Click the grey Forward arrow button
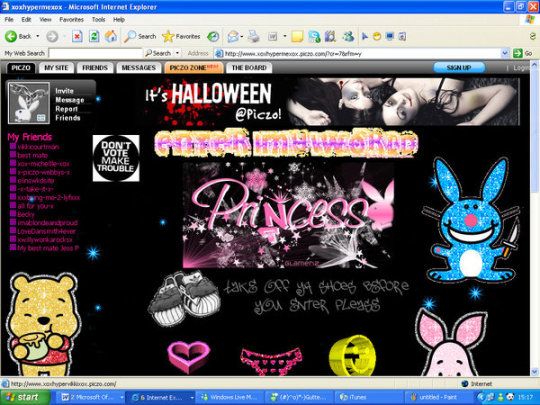Viewport: 540px width, 405px height. click(52, 36)
